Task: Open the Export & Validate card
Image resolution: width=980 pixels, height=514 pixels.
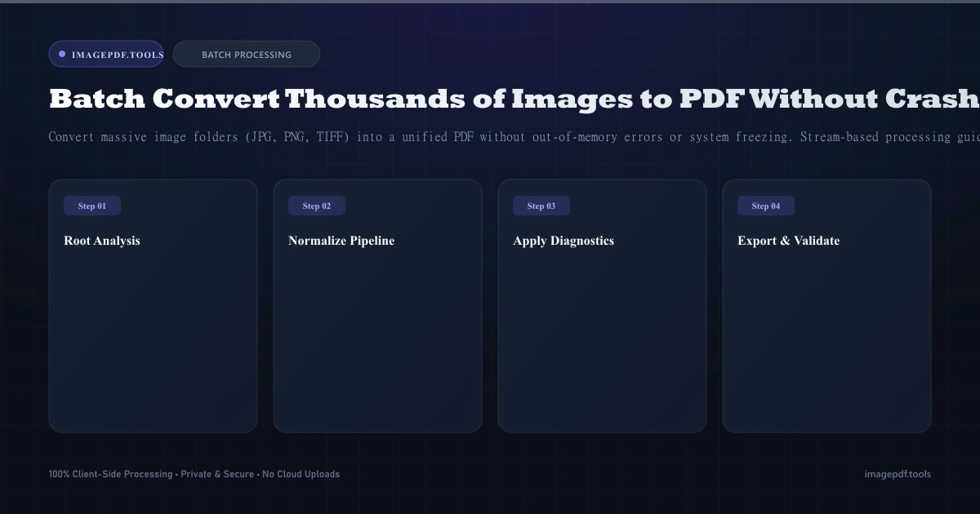Action: click(827, 306)
